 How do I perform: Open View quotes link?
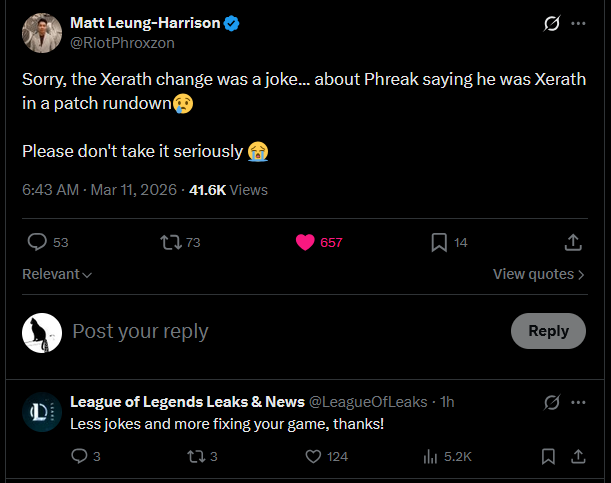click(539, 274)
